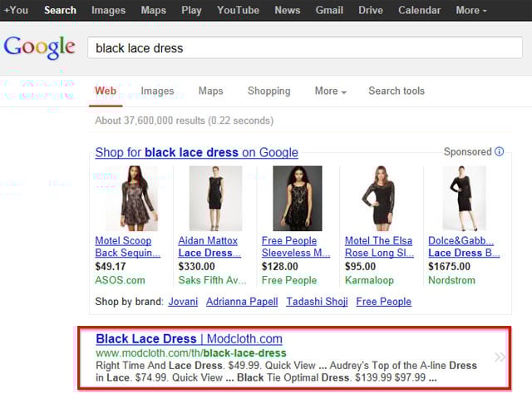Expand the More dropdown under search box
The height and width of the screenshot is (394, 532).
coord(331,91)
